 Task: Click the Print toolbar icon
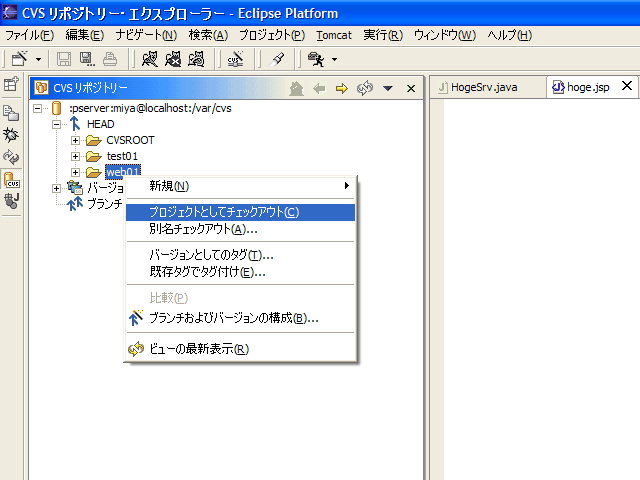click(110, 59)
